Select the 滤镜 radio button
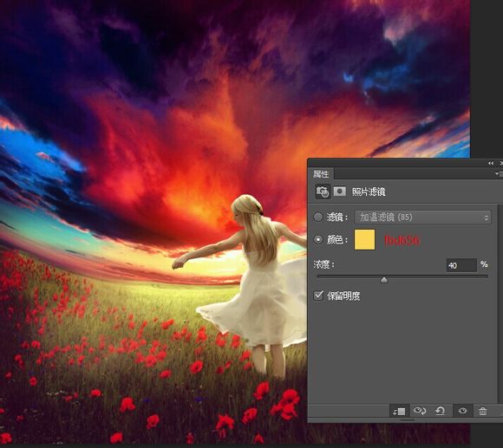The height and width of the screenshot is (448, 503). click(x=318, y=218)
